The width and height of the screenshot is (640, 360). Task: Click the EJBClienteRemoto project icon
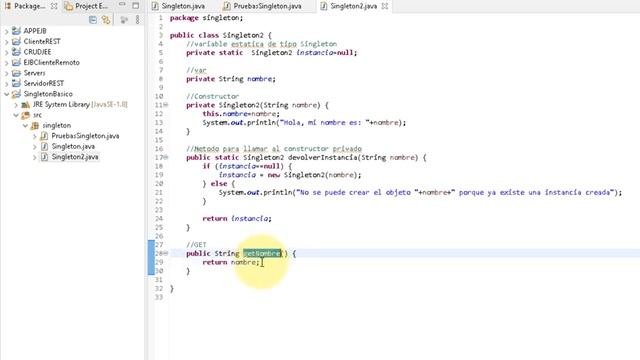[16, 62]
